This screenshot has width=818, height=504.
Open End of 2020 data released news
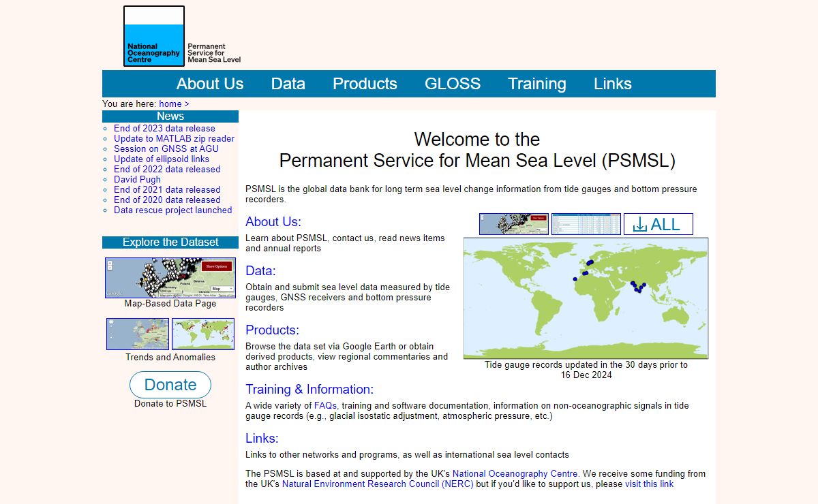[x=167, y=200]
